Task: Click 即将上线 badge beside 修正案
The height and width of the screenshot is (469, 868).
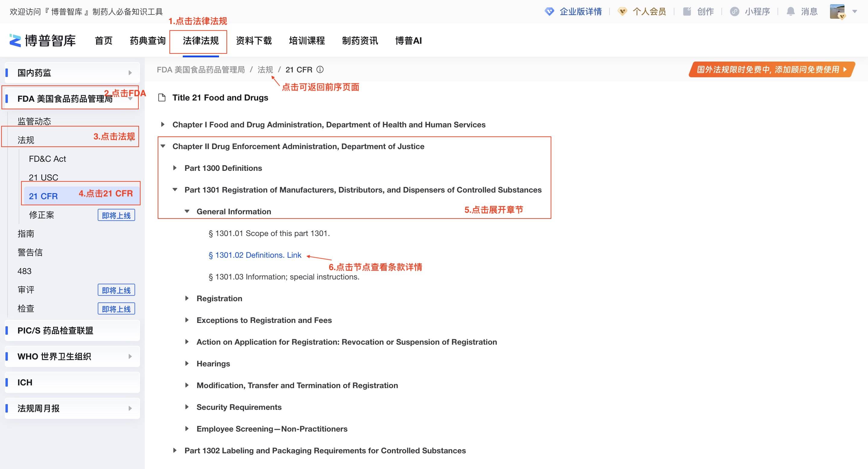Action: coord(116,215)
